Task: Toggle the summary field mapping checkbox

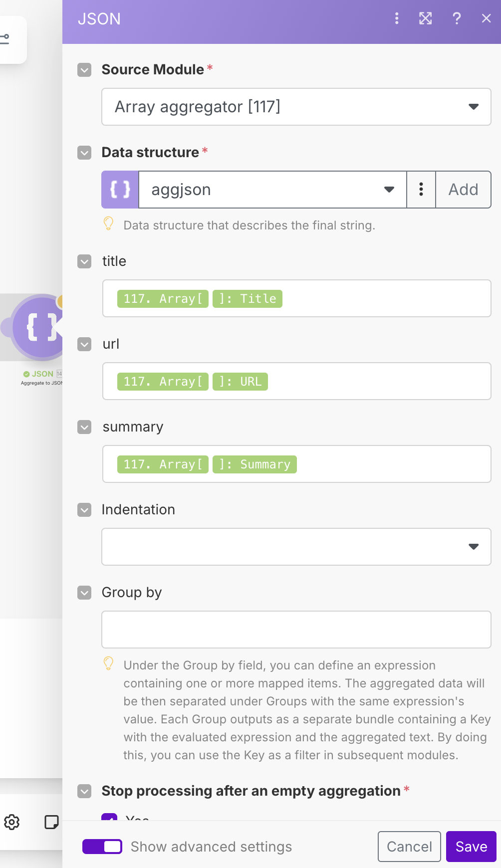Action: pos(84,427)
